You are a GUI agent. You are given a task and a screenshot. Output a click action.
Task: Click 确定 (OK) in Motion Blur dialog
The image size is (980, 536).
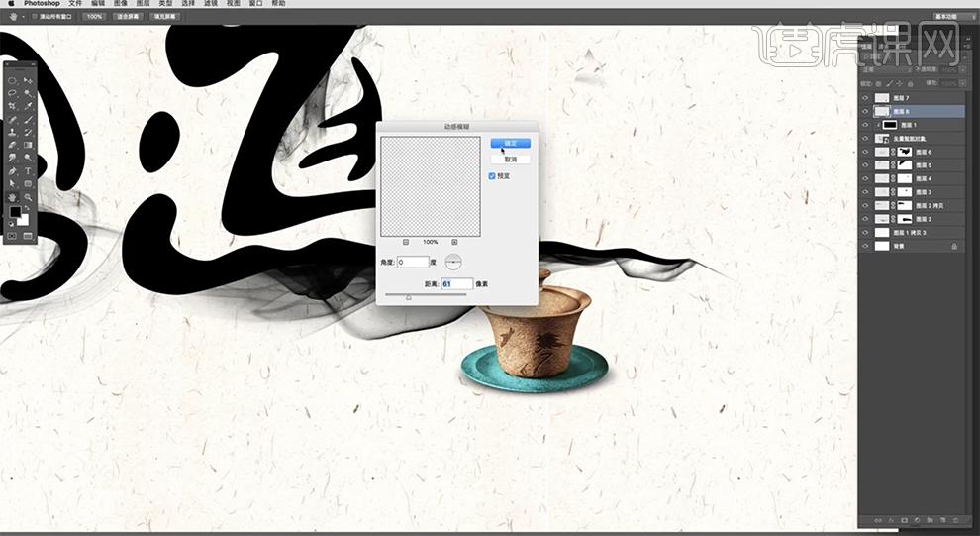pyautogui.click(x=511, y=144)
